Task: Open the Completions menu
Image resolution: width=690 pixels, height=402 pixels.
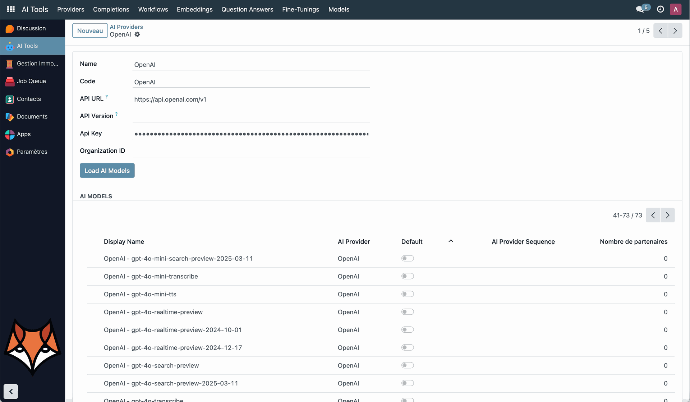Action: click(111, 9)
